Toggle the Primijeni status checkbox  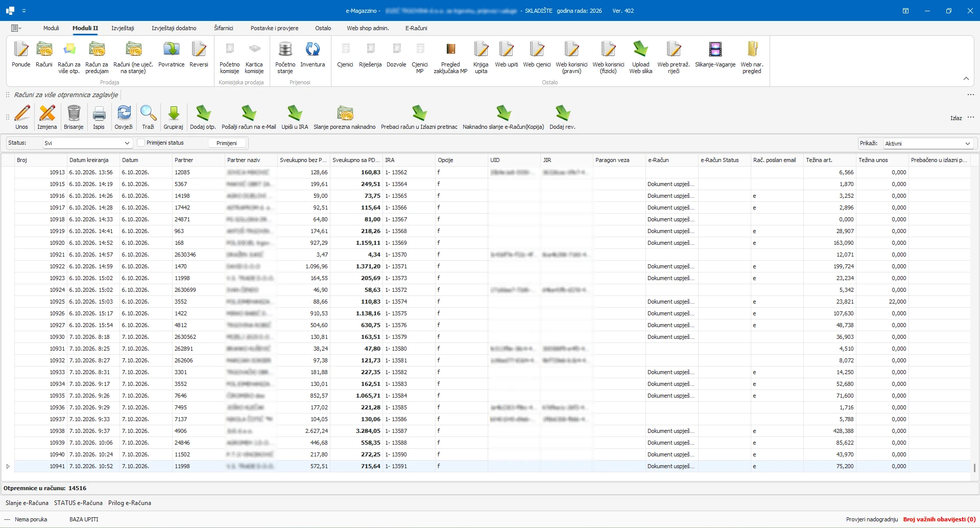pyautogui.click(x=141, y=143)
